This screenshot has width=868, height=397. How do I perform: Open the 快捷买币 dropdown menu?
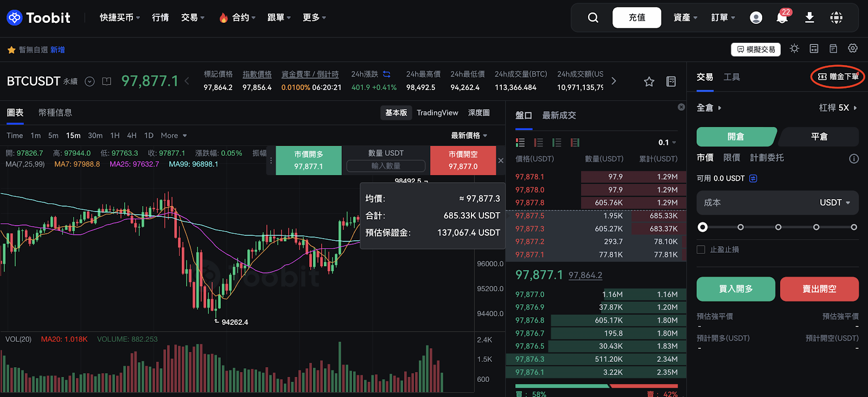coord(120,18)
